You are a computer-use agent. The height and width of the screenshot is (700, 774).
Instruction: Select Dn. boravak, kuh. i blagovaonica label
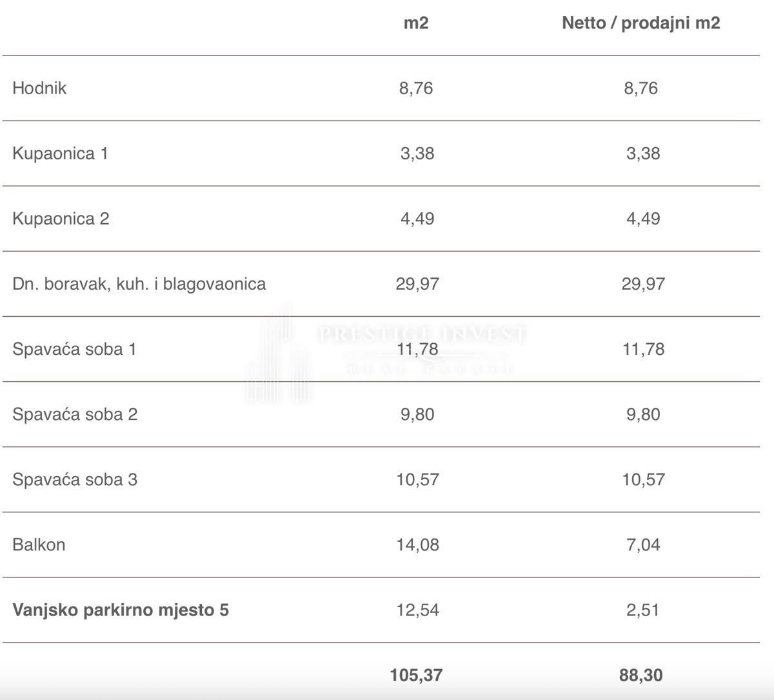(139, 284)
